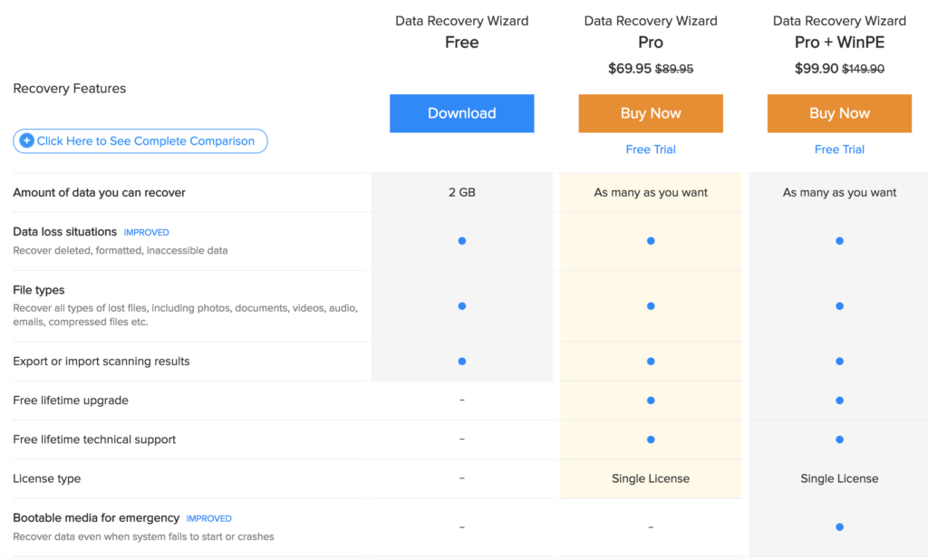The width and height of the screenshot is (928, 560).
Task: Click Buy Now for the $99.90 Pro + WinPE edition
Action: 839,113
